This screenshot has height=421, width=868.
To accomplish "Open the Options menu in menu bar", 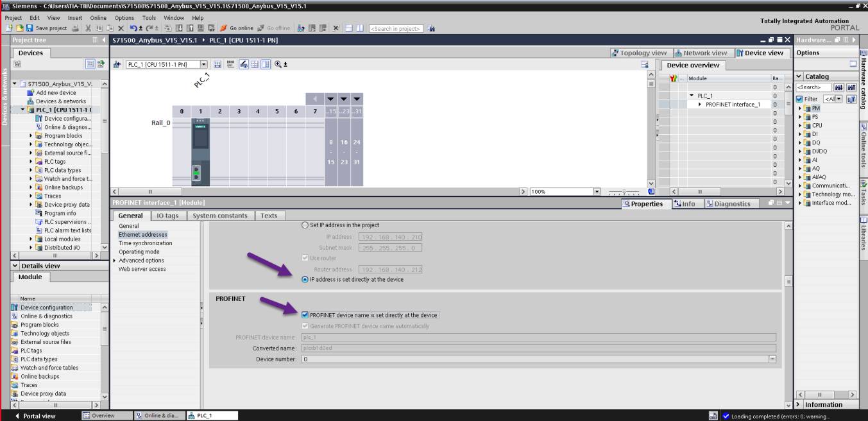I will [124, 17].
